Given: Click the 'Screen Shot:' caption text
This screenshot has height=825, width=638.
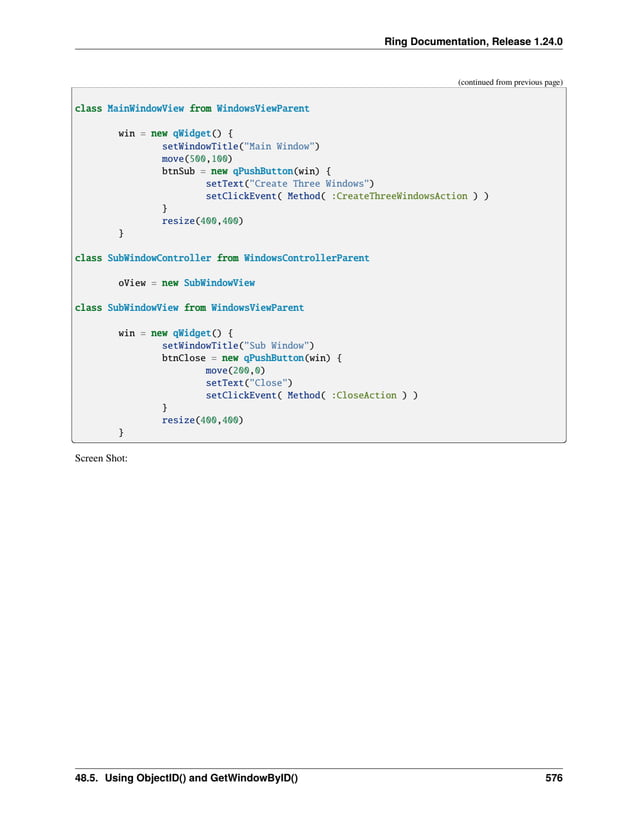Looking at the screenshot, I should pos(101,458).
